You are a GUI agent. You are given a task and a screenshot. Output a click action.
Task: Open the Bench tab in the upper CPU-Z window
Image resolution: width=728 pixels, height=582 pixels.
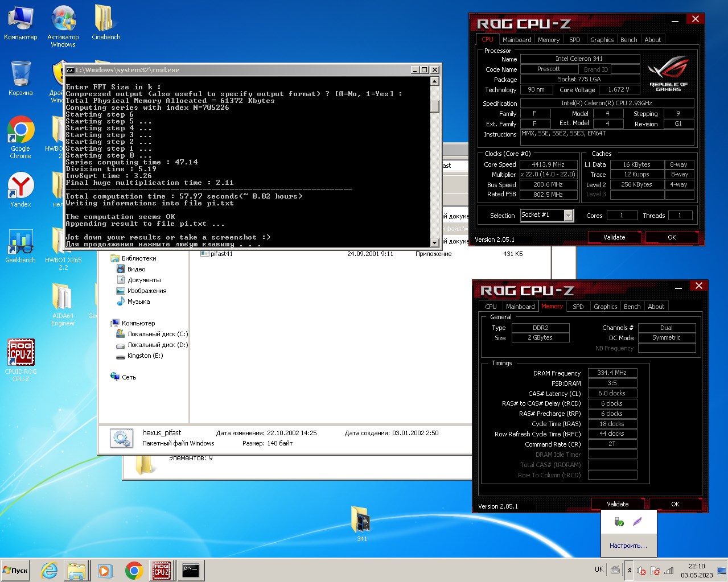click(x=629, y=40)
